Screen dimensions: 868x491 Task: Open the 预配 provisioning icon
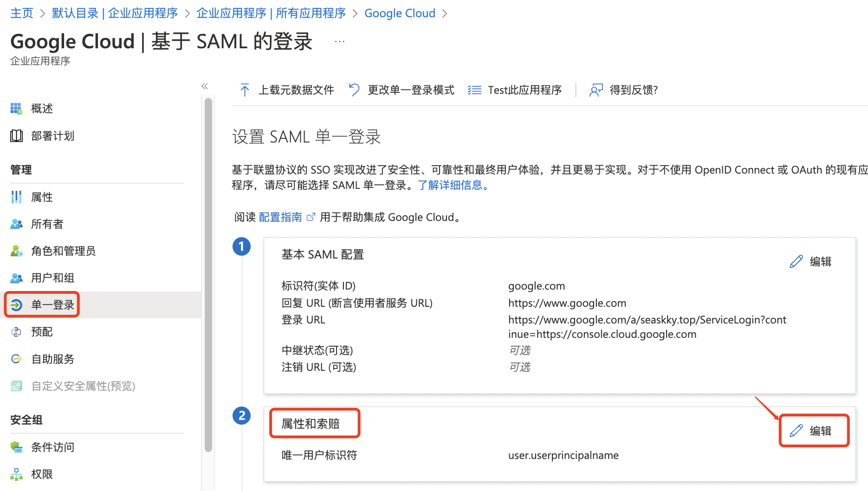click(16, 332)
